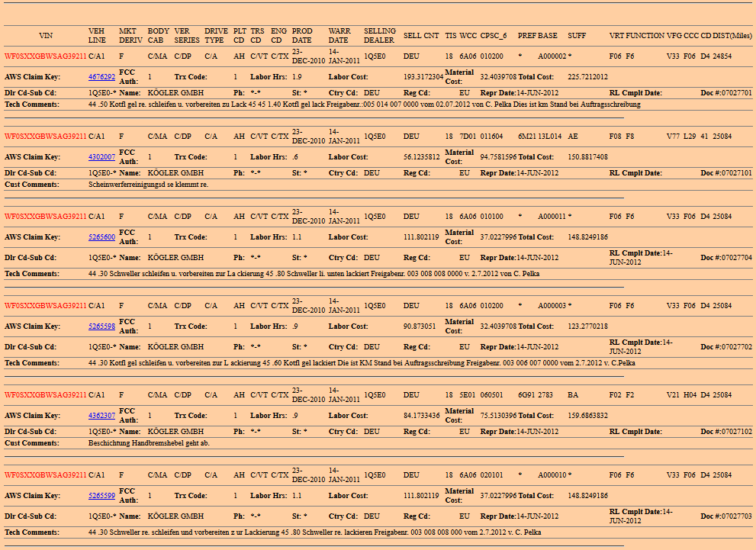756x550 pixels.
Task: Click total cost value 159.6863832
Action: click(588, 416)
